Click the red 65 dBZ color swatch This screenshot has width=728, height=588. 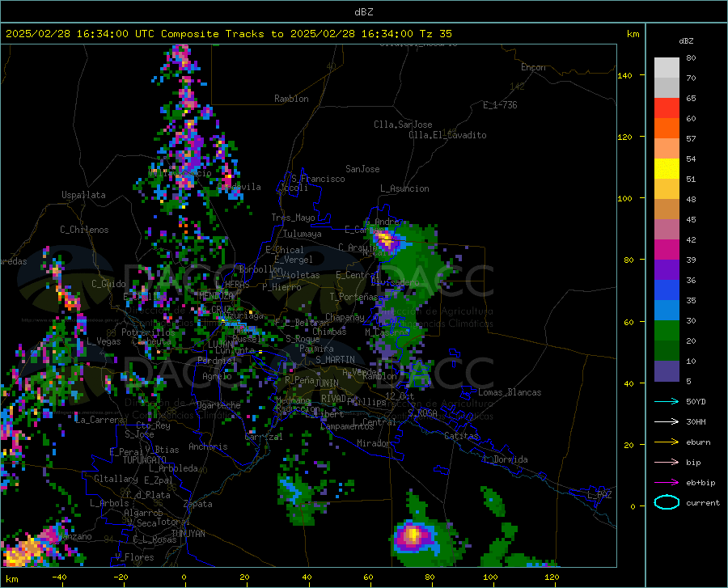(667, 108)
